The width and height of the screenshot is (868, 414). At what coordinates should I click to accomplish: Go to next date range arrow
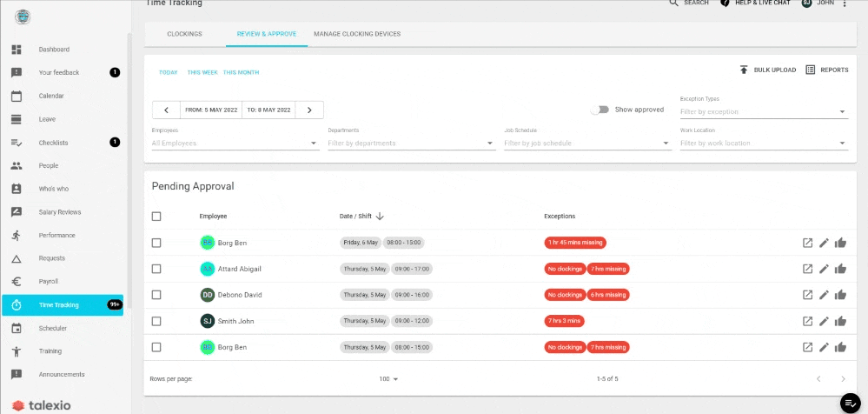[309, 110]
